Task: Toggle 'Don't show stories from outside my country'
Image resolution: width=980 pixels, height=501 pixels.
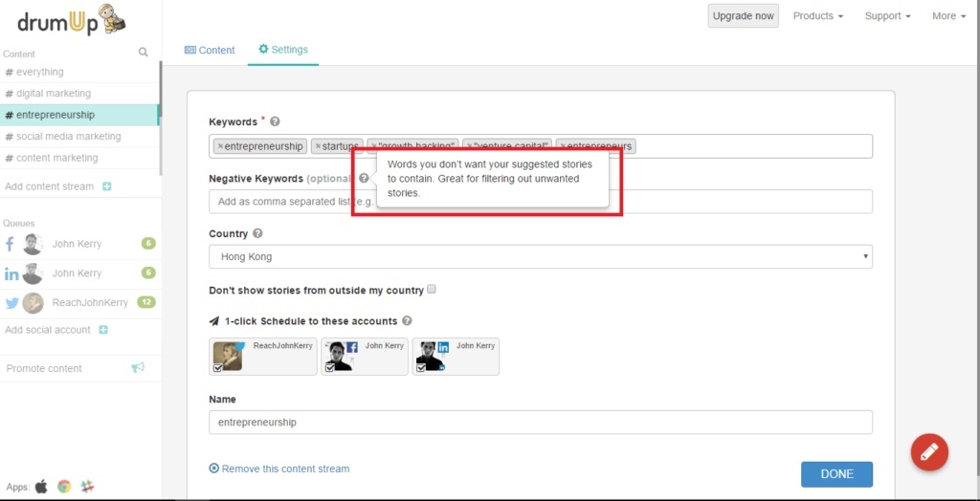Action: pos(432,289)
